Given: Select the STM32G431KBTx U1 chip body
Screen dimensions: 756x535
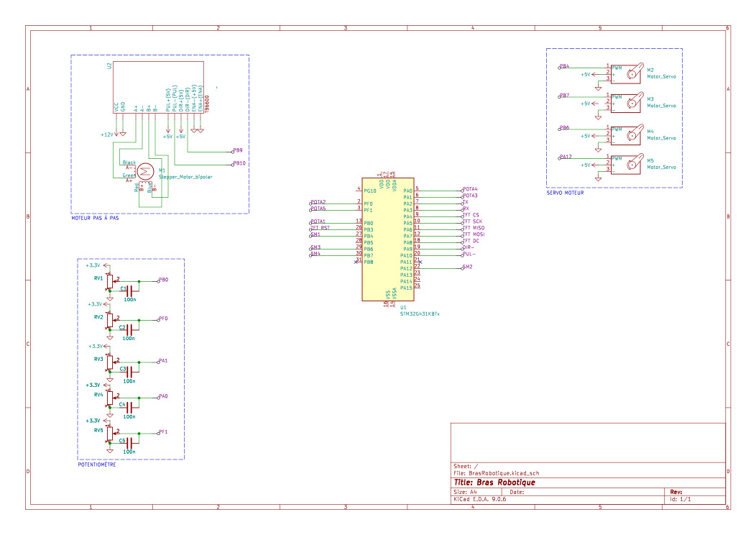Looking at the screenshot, I should point(387,239).
